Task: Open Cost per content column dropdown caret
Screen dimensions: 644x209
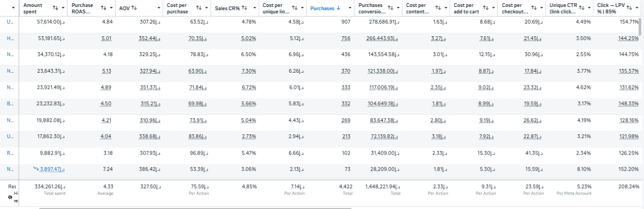Action: pyautogui.click(x=446, y=8)
